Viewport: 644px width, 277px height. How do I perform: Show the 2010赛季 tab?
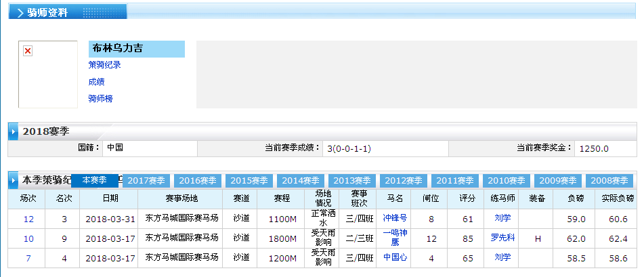507,181
